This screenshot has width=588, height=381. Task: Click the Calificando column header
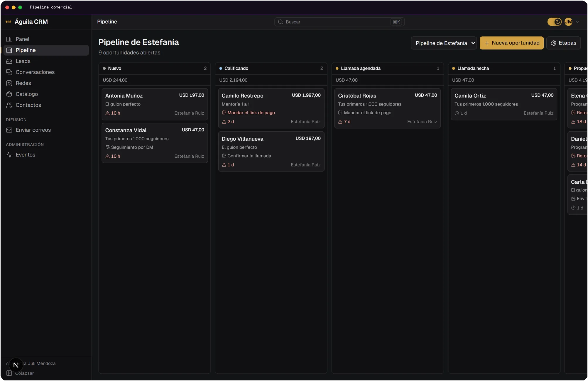(x=271, y=68)
